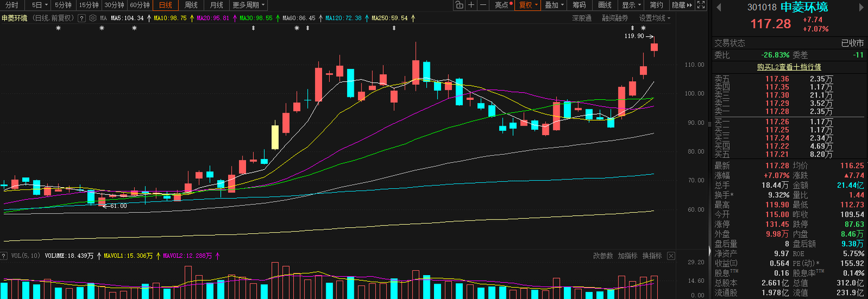This screenshot has width=868, height=299.
Task: Open the 设置均线 dropdown
Action: coord(654,18)
